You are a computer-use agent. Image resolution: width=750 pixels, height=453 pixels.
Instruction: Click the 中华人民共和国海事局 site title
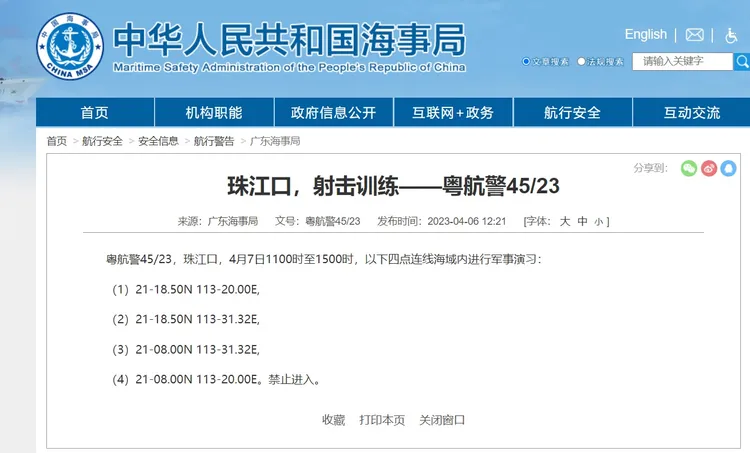(x=289, y=40)
